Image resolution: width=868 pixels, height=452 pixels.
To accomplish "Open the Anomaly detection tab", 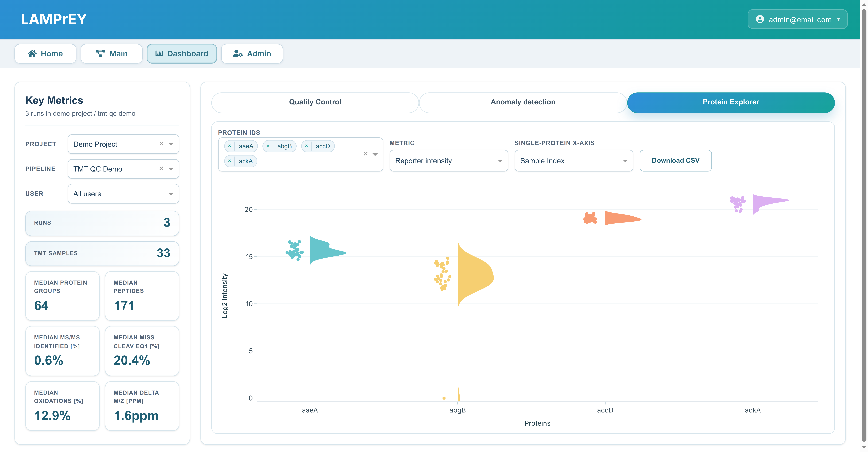I will pos(523,102).
